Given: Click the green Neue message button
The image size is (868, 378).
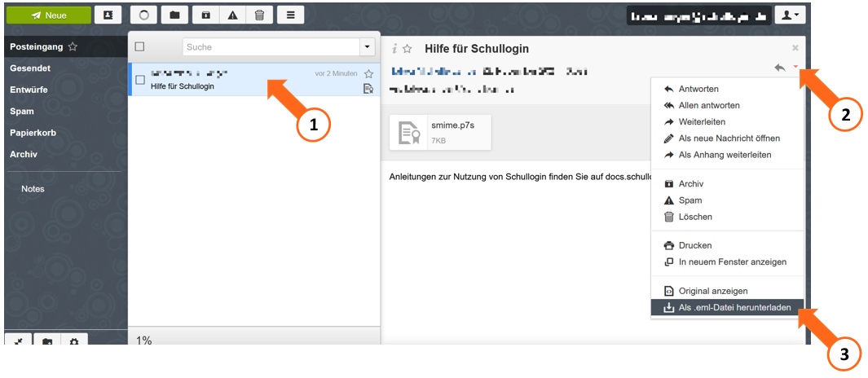Looking at the screenshot, I should tap(49, 15).
